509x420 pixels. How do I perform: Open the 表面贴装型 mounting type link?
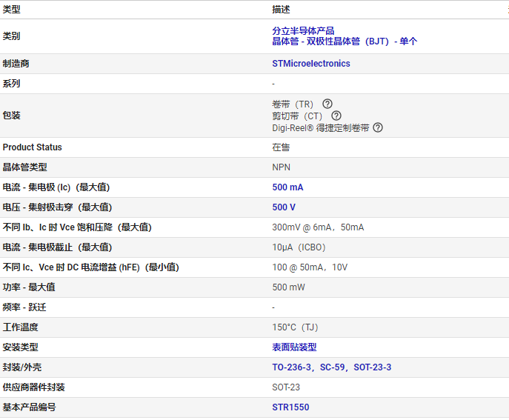tap(294, 347)
